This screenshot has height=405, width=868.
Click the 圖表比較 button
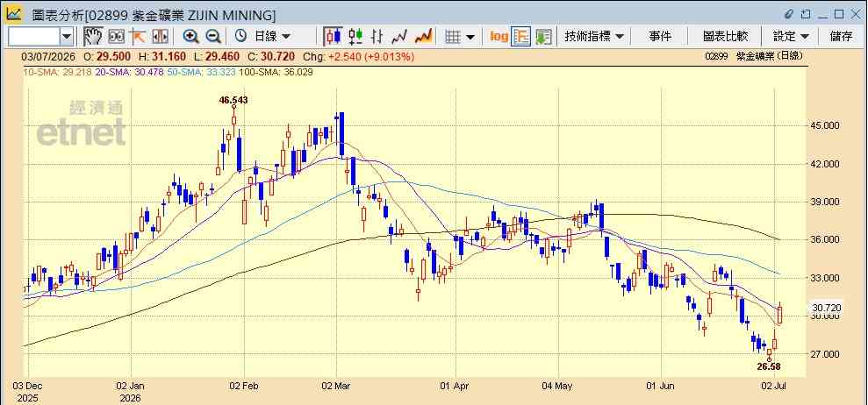pyautogui.click(x=725, y=37)
